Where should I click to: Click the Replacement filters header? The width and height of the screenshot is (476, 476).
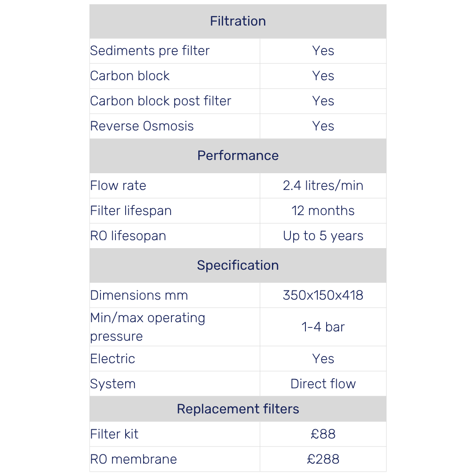click(238, 409)
